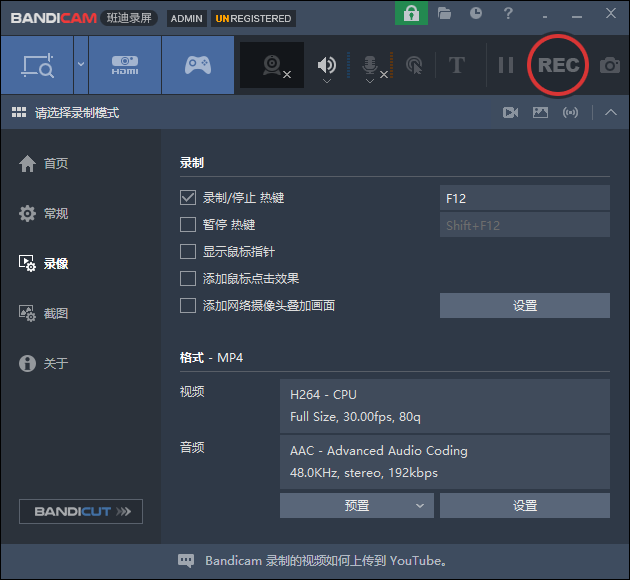Minimize the Bandicam window
This screenshot has width=630, height=580.
point(577,16)
